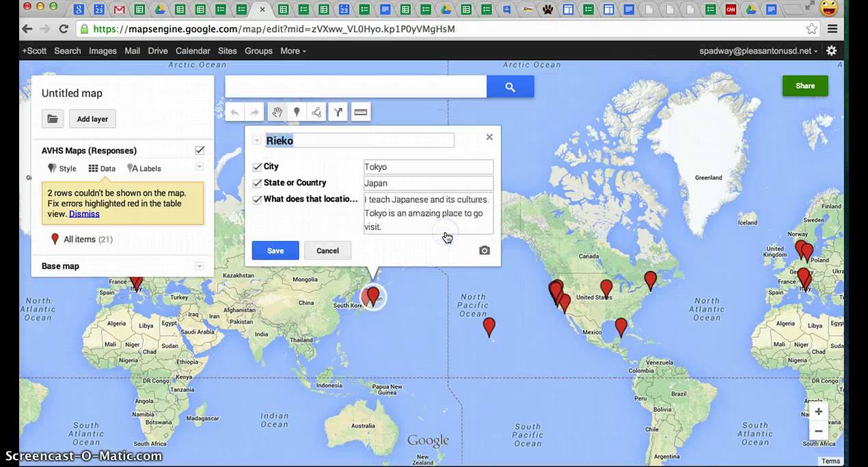Click Search in the Google bar

pos(68,51)
